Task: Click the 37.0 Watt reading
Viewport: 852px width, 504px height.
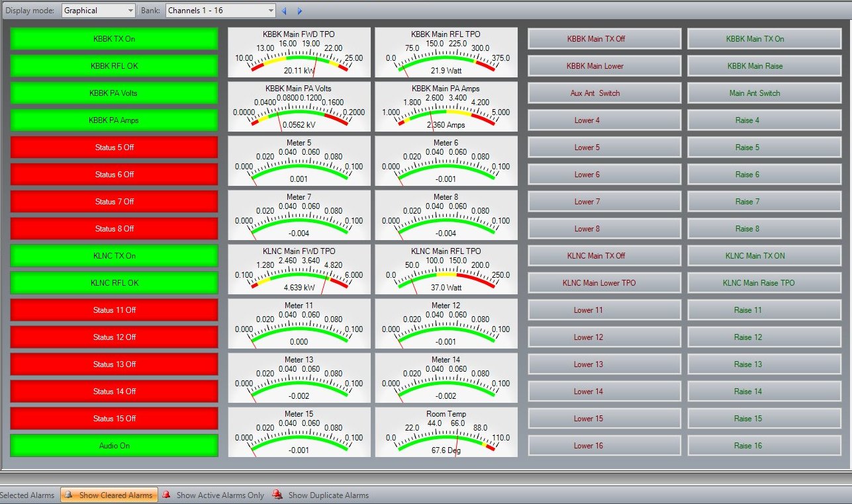Action: [446, 288]
